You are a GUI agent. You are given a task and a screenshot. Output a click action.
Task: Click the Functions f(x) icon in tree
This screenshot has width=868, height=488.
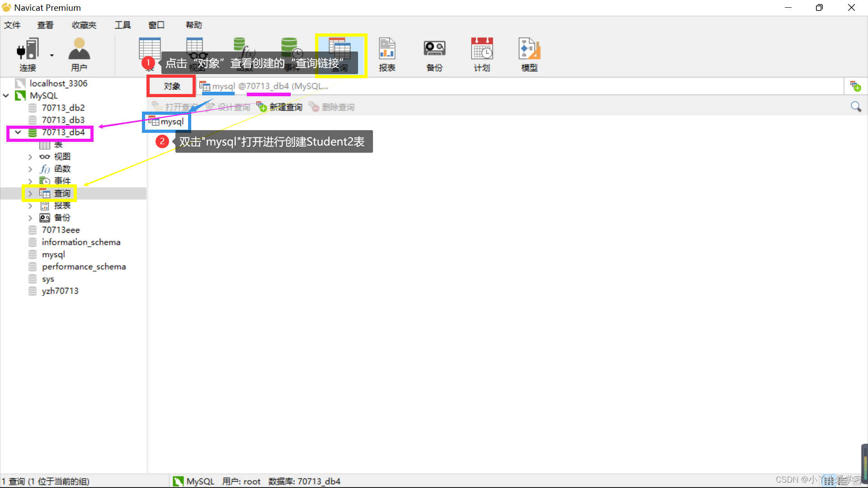point(45,169)
